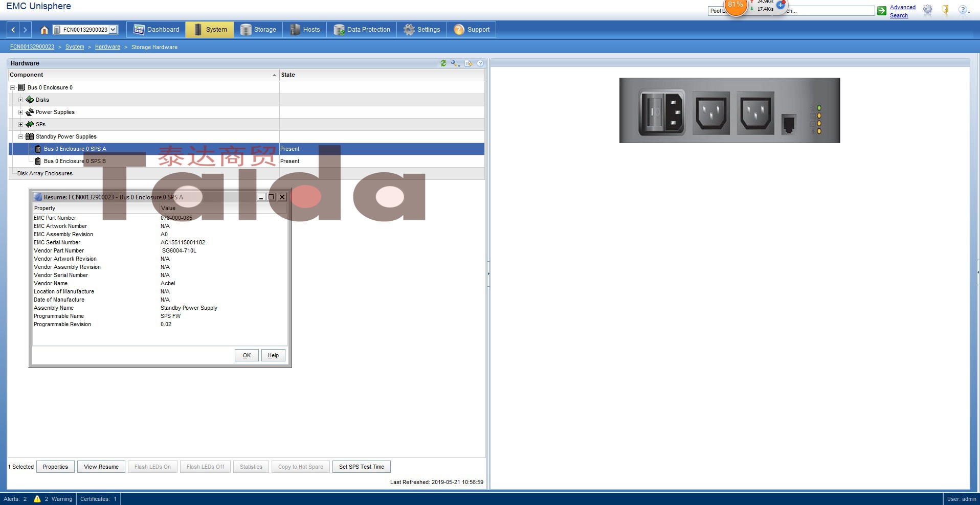
Task: Click the warning alert icon in status bar
Action: pos(37,499)
